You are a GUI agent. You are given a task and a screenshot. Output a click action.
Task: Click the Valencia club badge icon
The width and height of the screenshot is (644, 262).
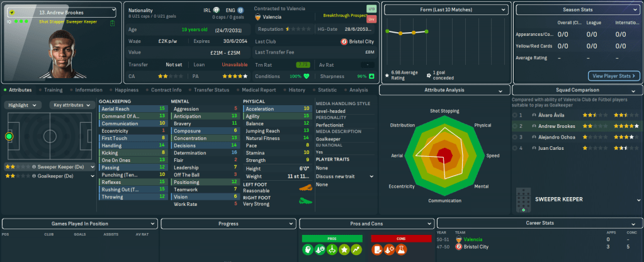[x=257, y=18]
